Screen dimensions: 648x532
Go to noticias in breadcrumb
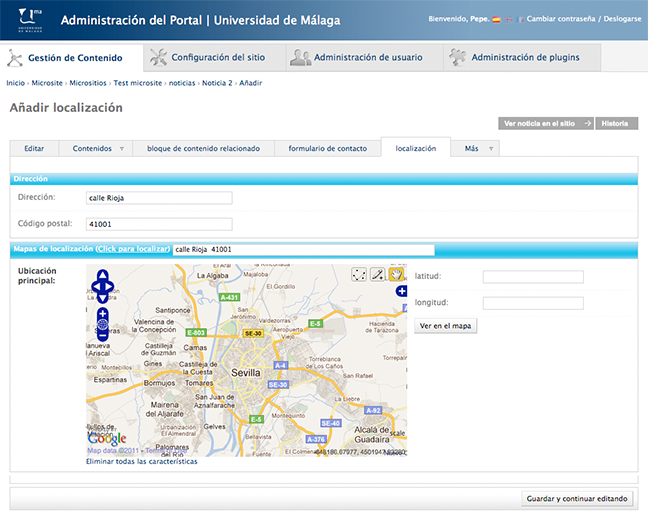(x=182, y=83)
